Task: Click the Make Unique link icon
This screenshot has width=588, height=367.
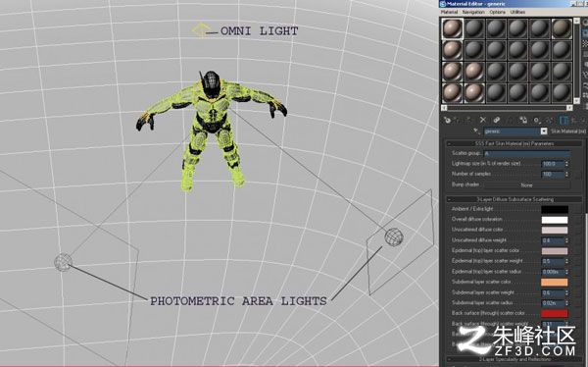Action: coord(497,120)
